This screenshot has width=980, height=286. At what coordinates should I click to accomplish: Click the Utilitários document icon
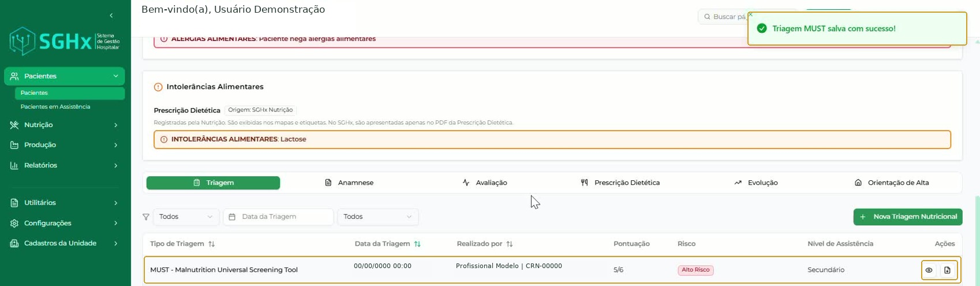coord(14,203)
